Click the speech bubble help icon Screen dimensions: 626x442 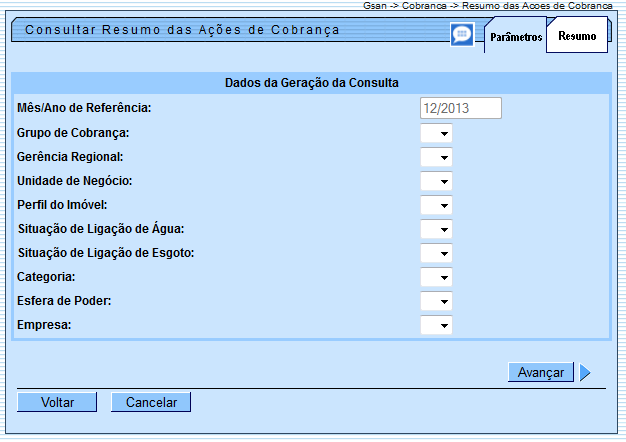coord(461,35)
